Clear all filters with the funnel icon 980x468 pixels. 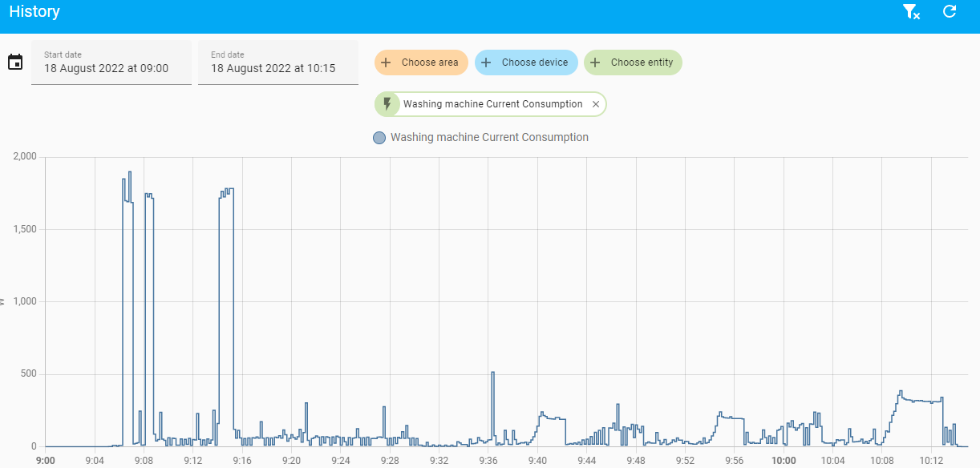(x=910, y=11)
